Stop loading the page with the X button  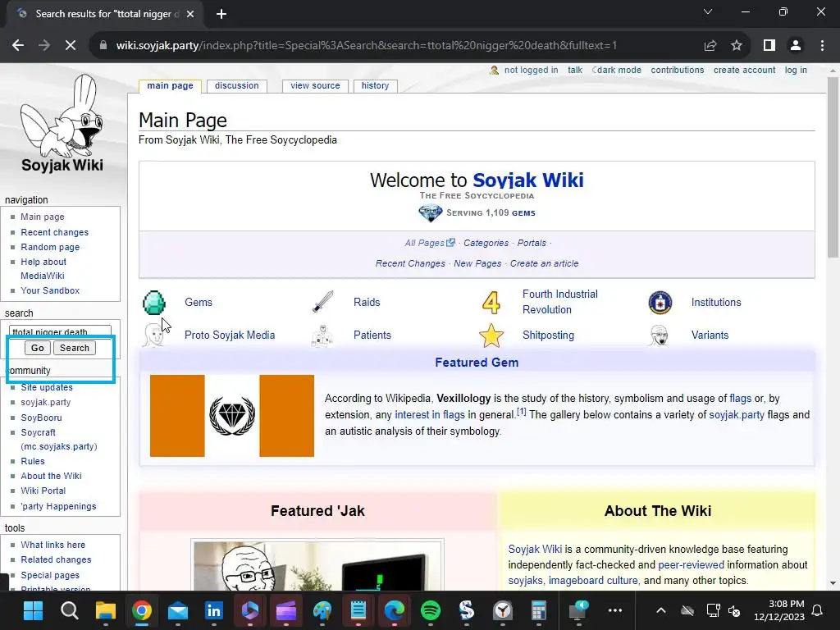click(71, 46)
